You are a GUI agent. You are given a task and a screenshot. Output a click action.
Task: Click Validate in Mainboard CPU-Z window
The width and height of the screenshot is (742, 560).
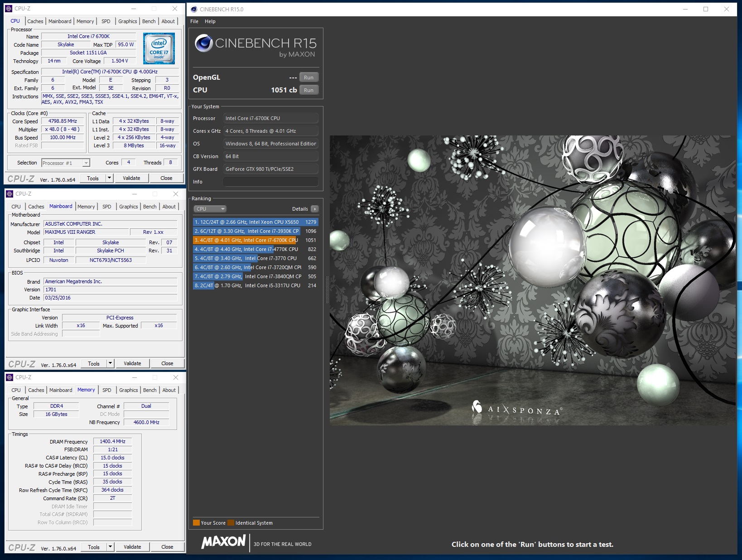132,363
